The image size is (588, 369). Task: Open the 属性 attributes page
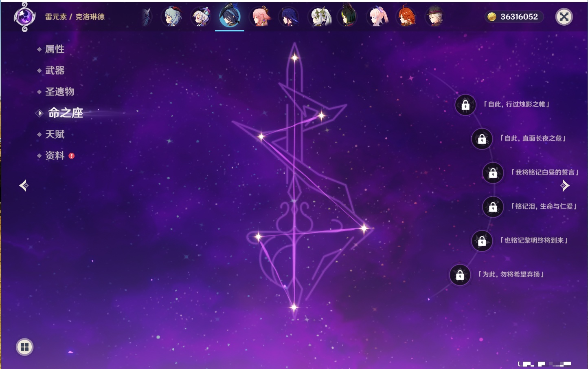point(55,49)
